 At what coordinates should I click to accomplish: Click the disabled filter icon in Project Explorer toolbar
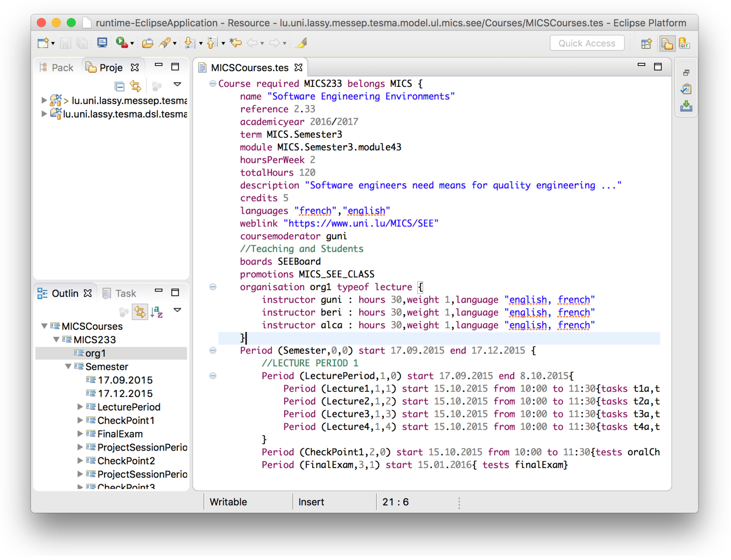click(157, 86)
